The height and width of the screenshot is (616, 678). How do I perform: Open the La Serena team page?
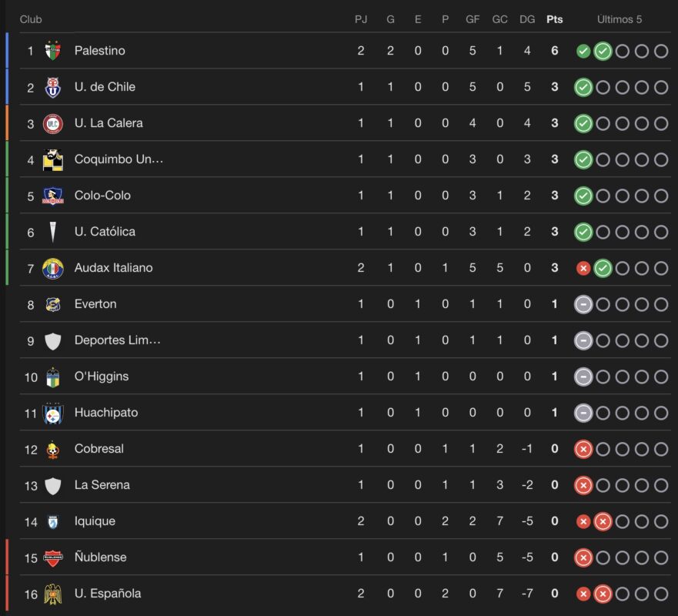[101, 484]
